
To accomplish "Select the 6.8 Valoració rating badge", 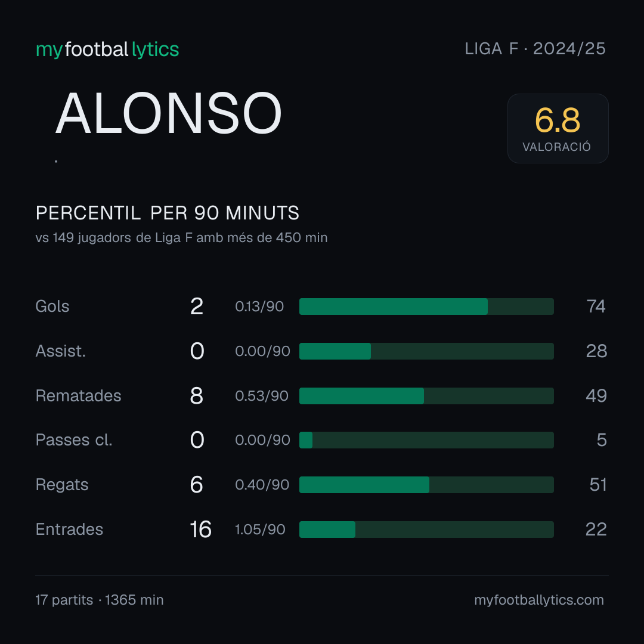I will click(558, 129).
